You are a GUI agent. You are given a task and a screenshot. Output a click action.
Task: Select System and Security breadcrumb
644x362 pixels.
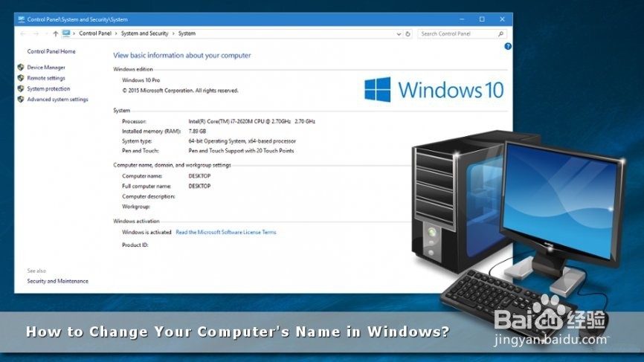[144, 33]
